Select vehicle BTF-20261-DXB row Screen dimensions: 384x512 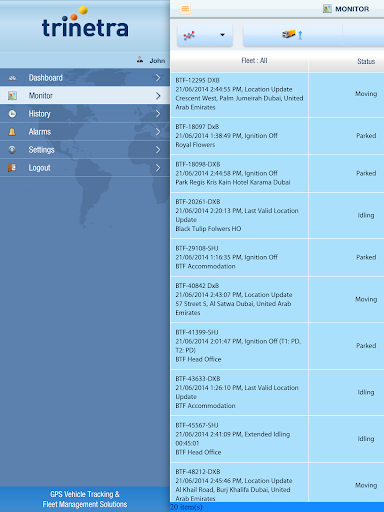pos(277,215)
